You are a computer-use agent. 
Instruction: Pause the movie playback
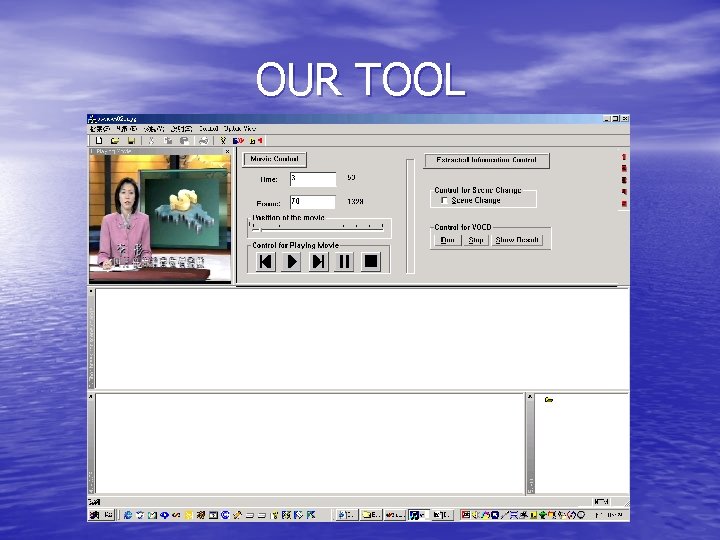(344, 262)
